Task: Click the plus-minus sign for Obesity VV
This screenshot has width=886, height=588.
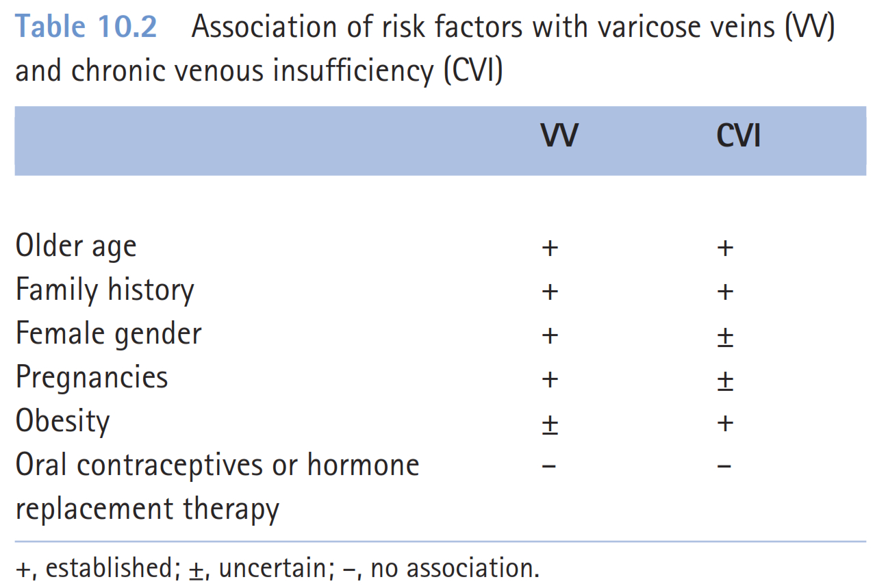Action: pyautogui.click(x=549, y=424)
